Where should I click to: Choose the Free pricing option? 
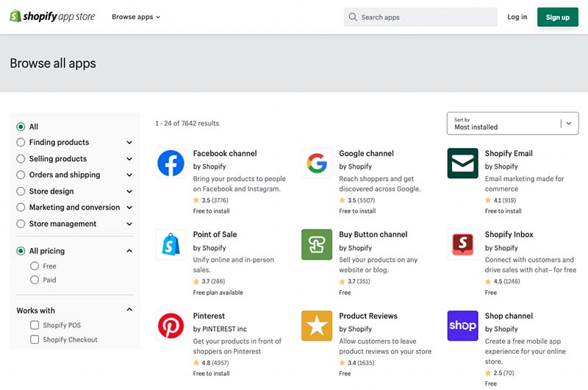click(35, 266)
